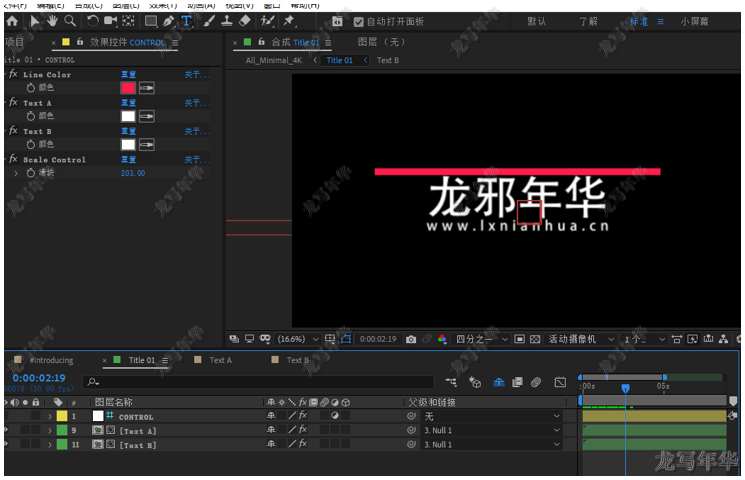Toggle Line Color effect fx switch

pos(13,74)
